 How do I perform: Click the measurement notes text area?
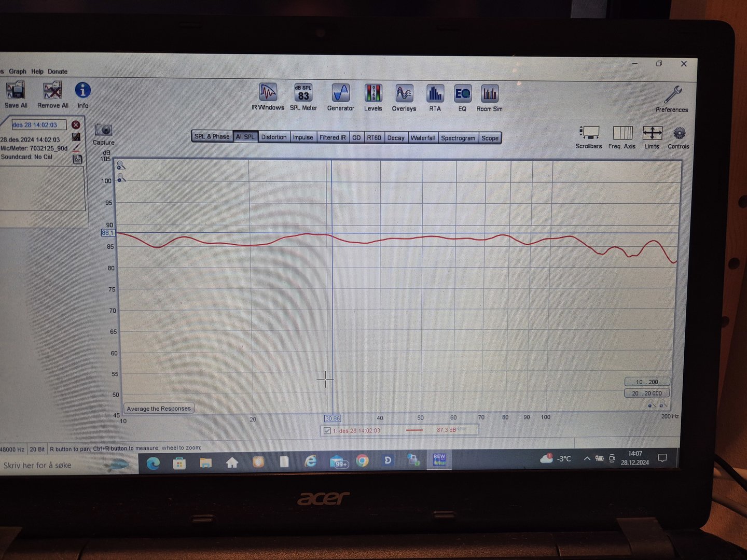[x=41, y=188]
